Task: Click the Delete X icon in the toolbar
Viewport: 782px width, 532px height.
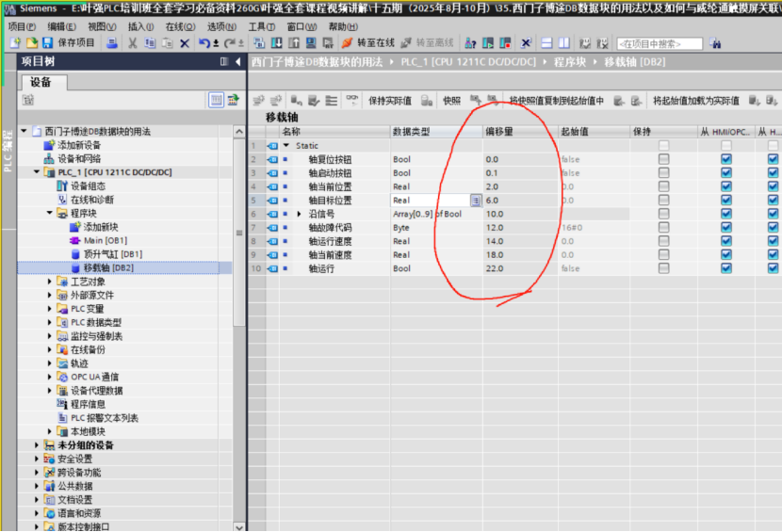Action: click(185, 43)
